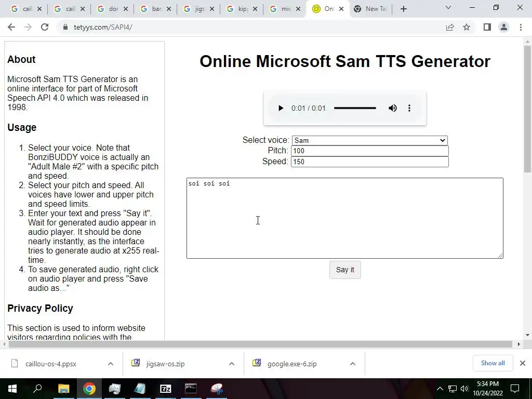Open Snipping Tool taskbar icon
532x399 pixels.
(217, 389)
